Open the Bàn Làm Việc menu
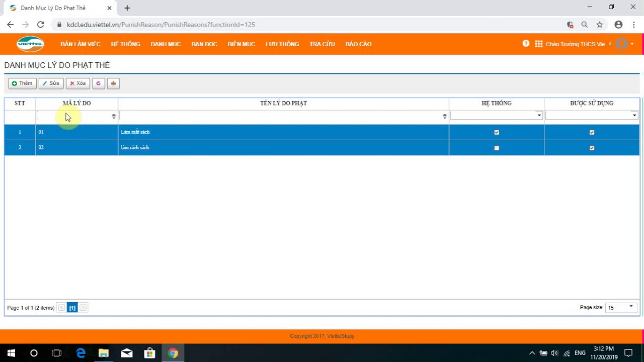 pyautogui.click(x=80, y=44)
